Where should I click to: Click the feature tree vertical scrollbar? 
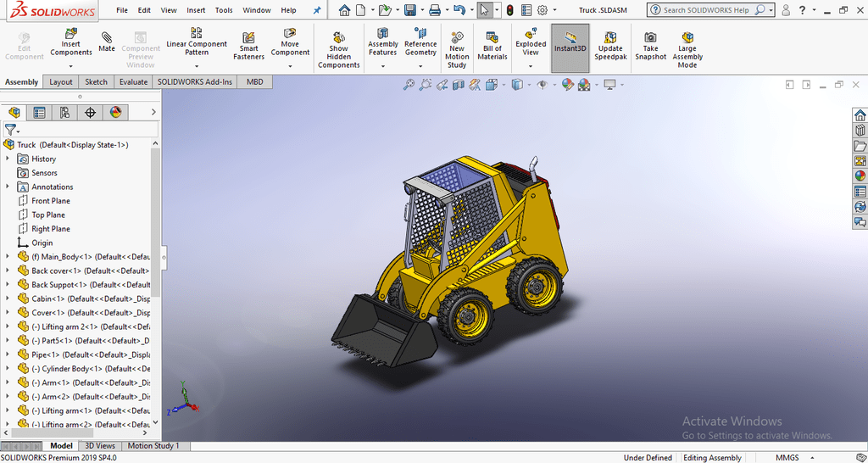156,221
